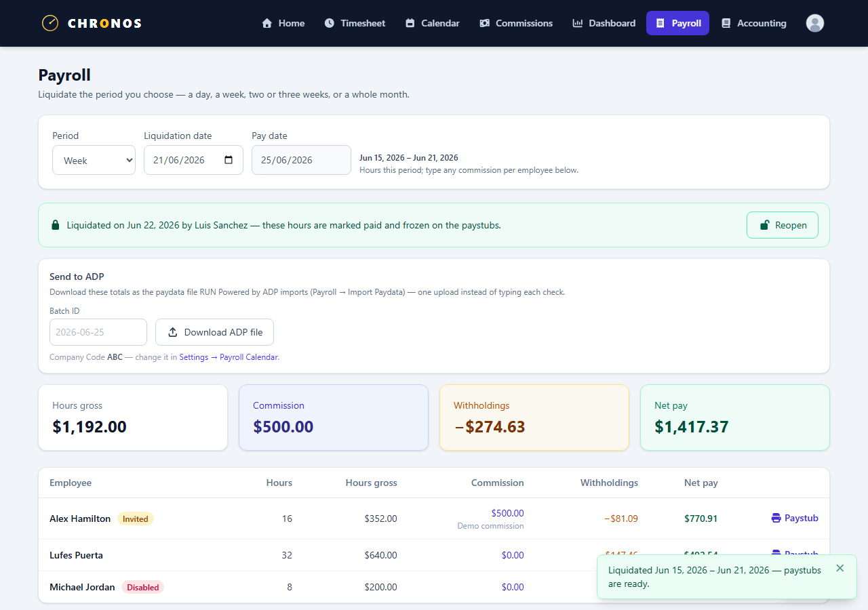Open the Timesheet page
Image resolution: width=868 pixels, height=610 pixels.
(x=355, y=23)
